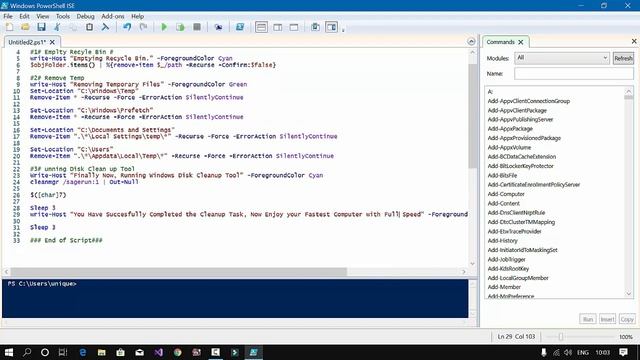Close the Commands add-on pane
The height and width of the screenshot is (360, 640).
(634, 41)
